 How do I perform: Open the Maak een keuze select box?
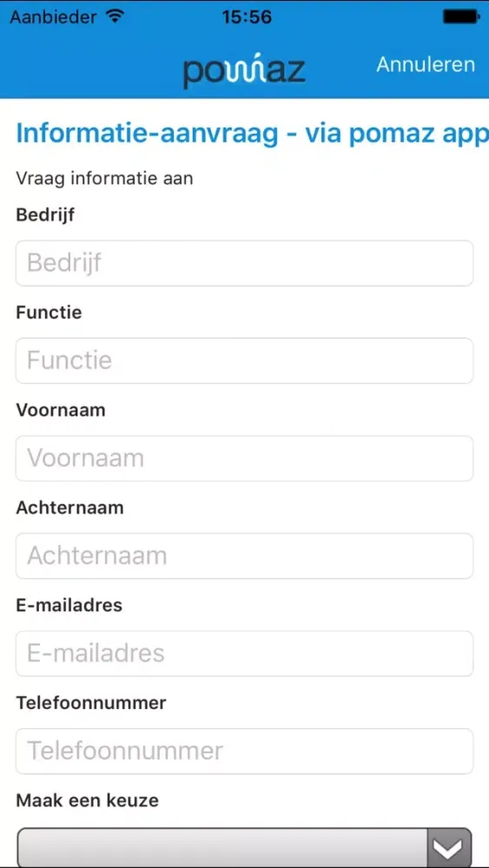point(244,847)
